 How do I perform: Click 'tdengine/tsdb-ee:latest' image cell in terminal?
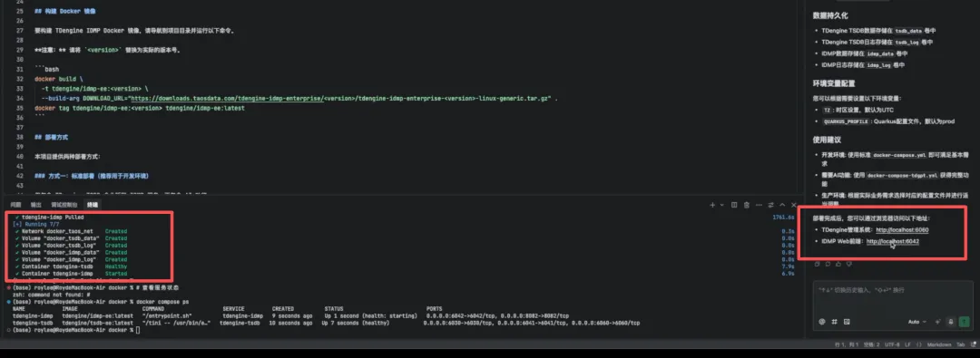click(x=97, y=323)
